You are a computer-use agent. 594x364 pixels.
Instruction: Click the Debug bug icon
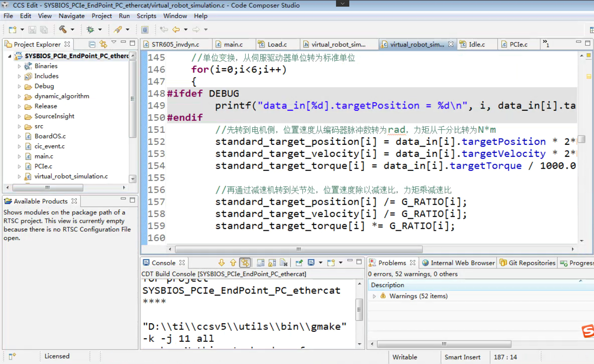(x=90, y=30)
